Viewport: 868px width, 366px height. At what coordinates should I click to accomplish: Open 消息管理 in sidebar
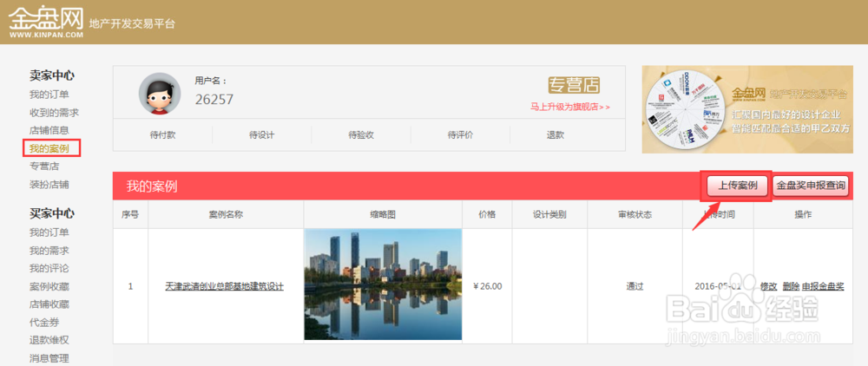coord(49,358)
